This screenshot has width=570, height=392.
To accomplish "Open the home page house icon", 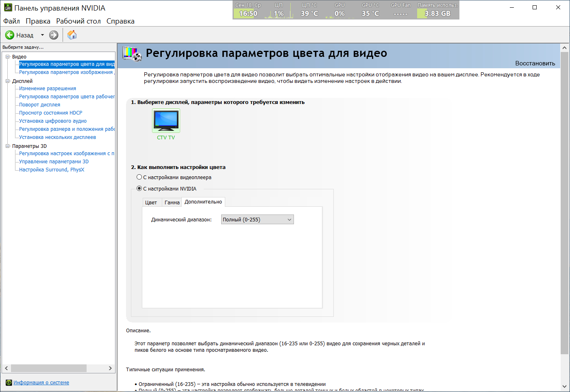I will click(72, 35).
